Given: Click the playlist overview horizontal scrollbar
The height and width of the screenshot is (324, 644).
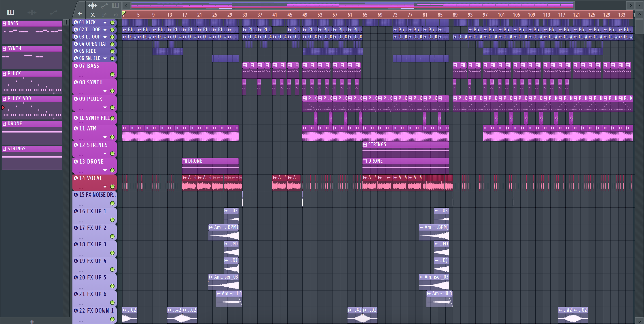Looking at the screenshot, I should click(352, 5).
